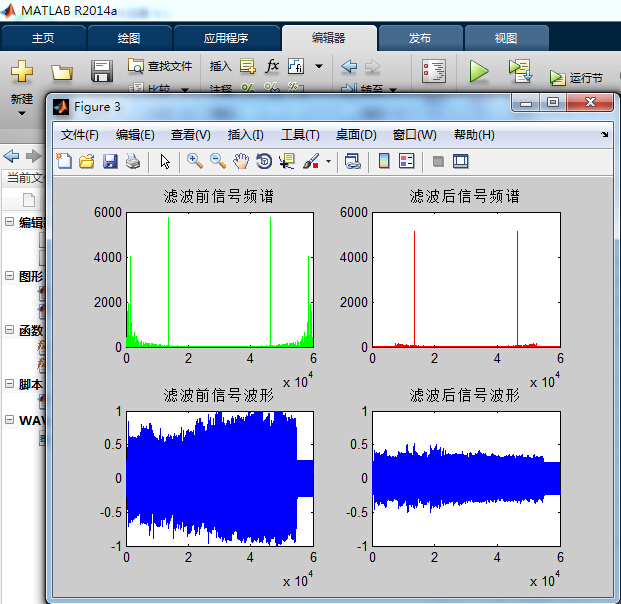The width and height of the screenshot is (621, 604).
Task: Click back arrow in the folder navigation bar
Action: tap(11, 156)
